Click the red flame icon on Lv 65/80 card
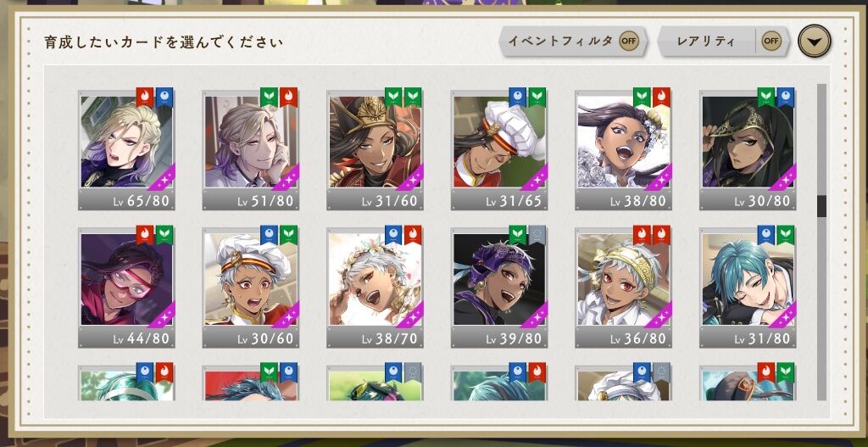Viewport: 868px width, 447px height. 145,97
